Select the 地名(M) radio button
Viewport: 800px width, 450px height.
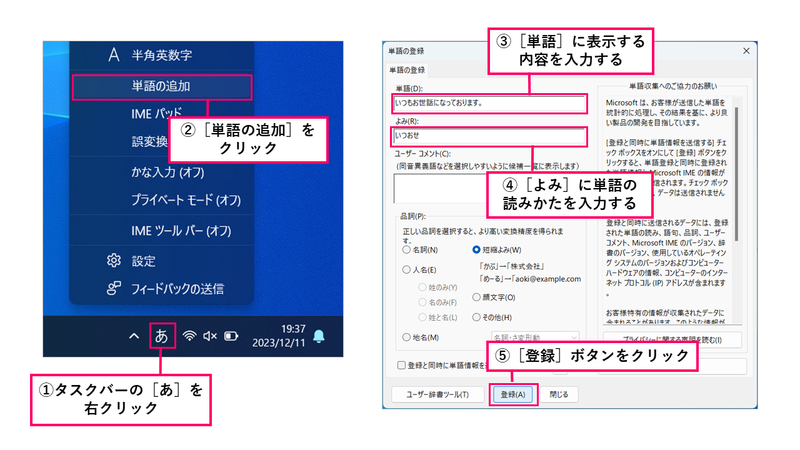click(406, 337)
